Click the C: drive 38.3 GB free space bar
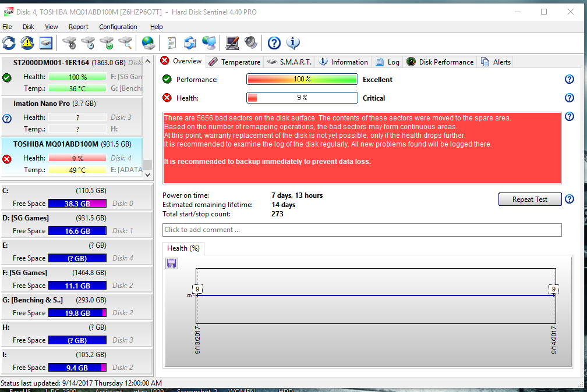This screenshot has height=392, width=587. 77,204
